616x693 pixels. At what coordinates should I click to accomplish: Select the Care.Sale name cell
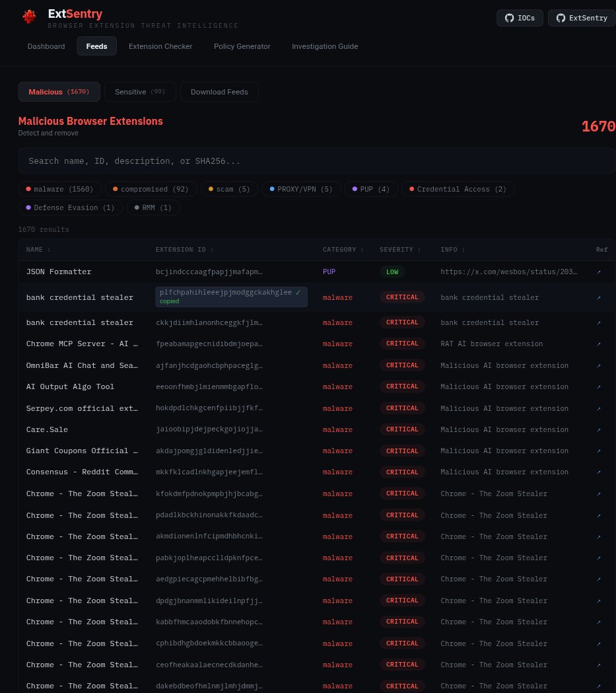tap(47, 429)
